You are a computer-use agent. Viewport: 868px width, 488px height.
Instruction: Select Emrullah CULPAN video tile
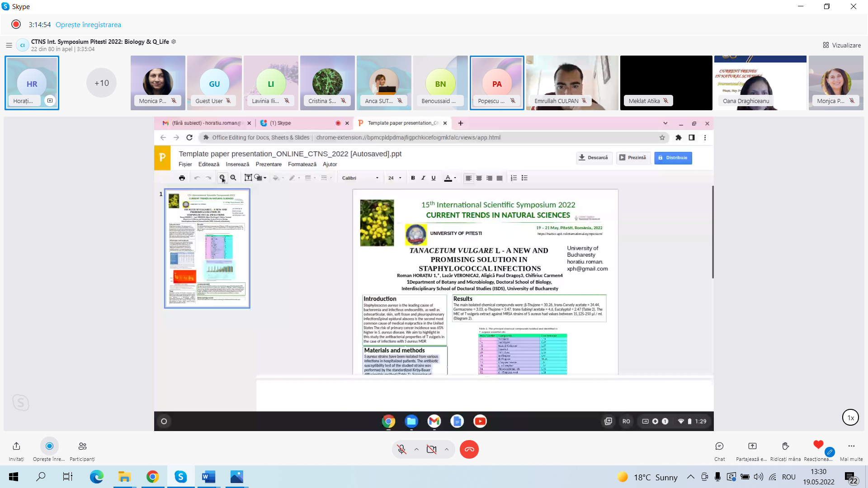coord(572,83)
